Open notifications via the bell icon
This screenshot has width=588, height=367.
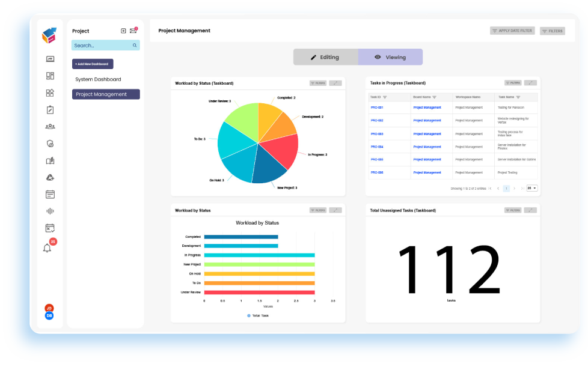click(48, 247)
